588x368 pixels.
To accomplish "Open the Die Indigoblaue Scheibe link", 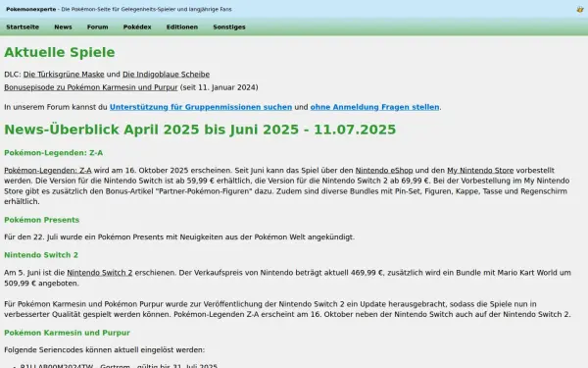I will point(167,75).
